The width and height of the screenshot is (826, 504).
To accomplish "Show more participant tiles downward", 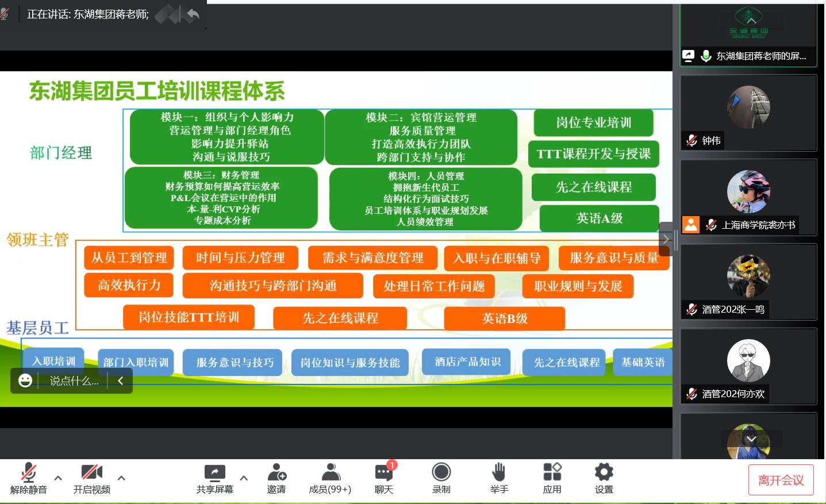I will 751,439.
